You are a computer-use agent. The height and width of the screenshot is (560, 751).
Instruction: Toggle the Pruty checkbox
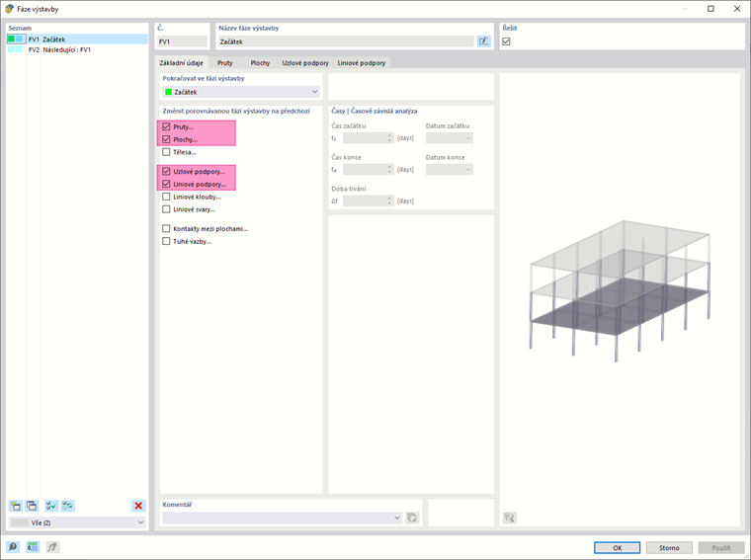166,126
